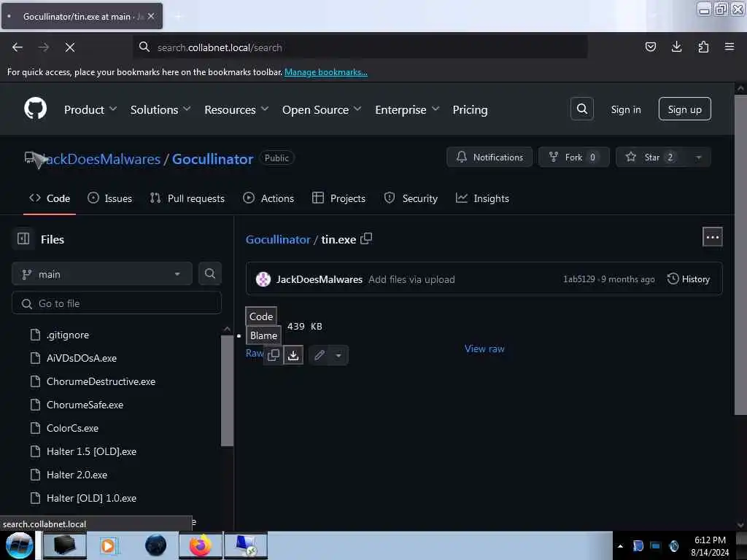Switch to the Code repository tab
The height and width of the screenshot is (560, 747).
click(50, 198)
